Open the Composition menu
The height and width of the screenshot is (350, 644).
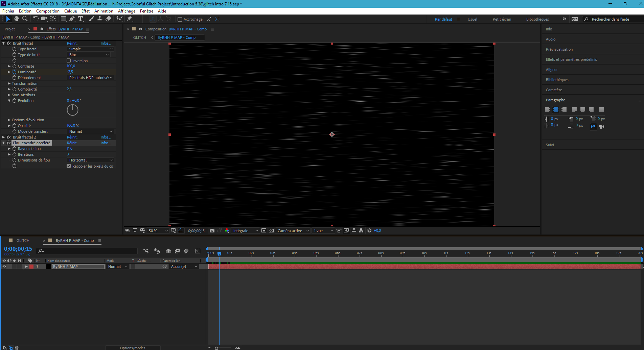click(48, 11)
